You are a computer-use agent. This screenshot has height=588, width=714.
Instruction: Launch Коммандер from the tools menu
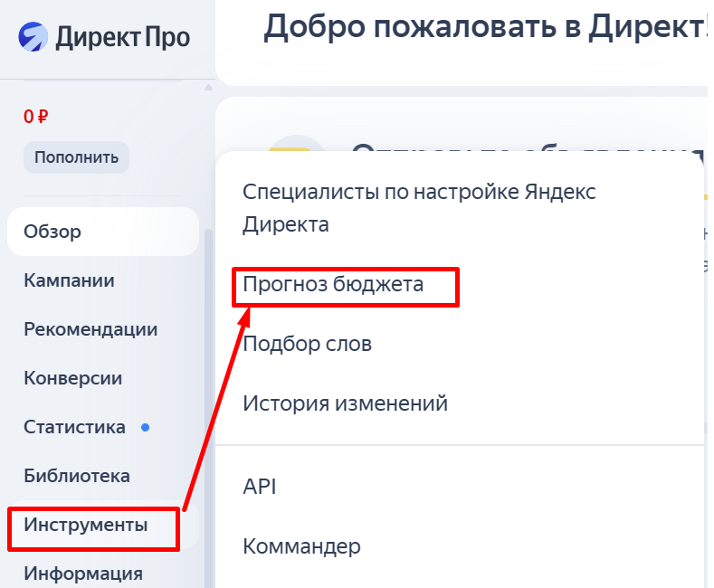pyautogui.click(x=301, y=546)
